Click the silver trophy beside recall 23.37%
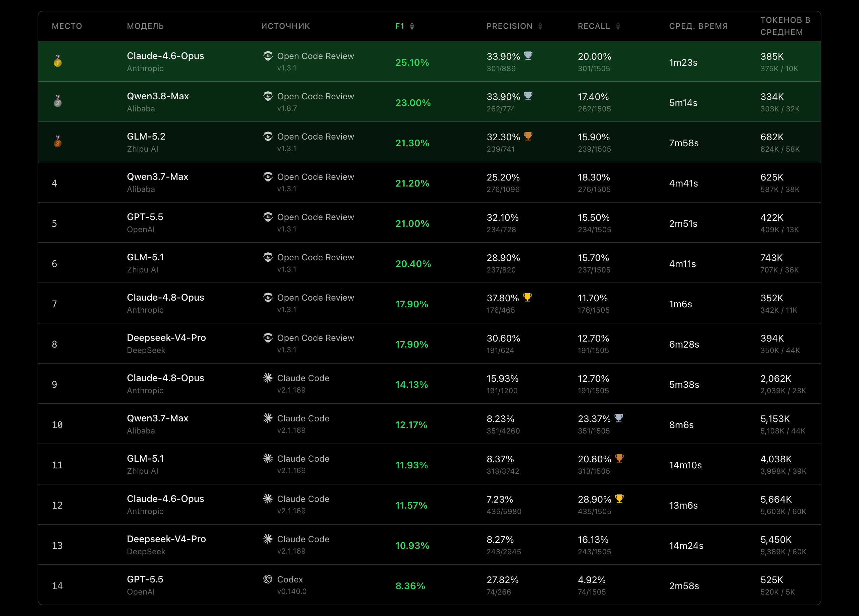 coord(618,418)
